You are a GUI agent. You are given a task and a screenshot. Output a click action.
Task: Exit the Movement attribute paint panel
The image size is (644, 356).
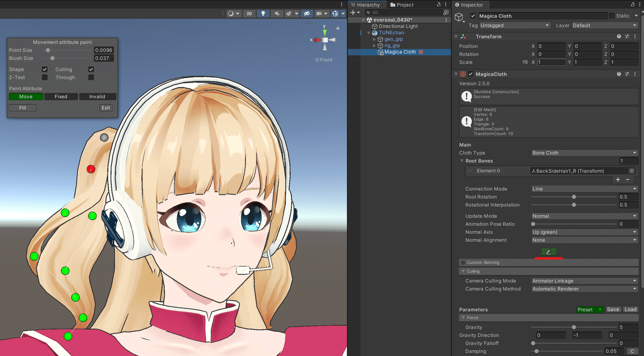pos(106,108)
